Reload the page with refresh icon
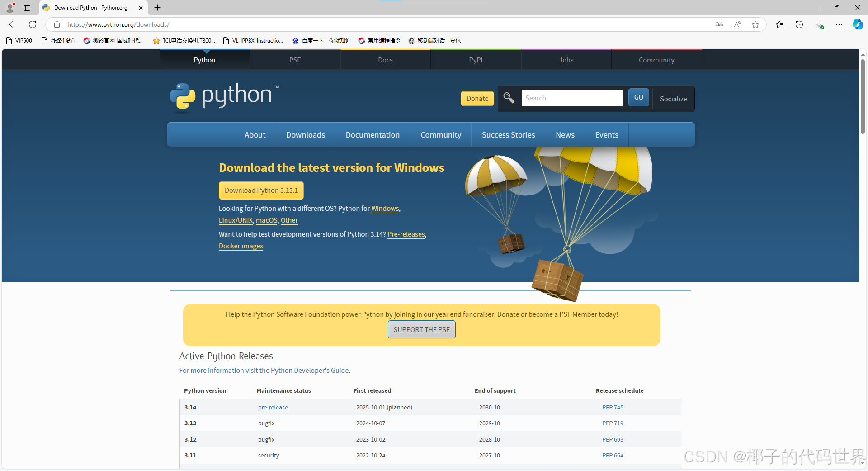Viewport: 868px width, 471px height. pos(33,24)
